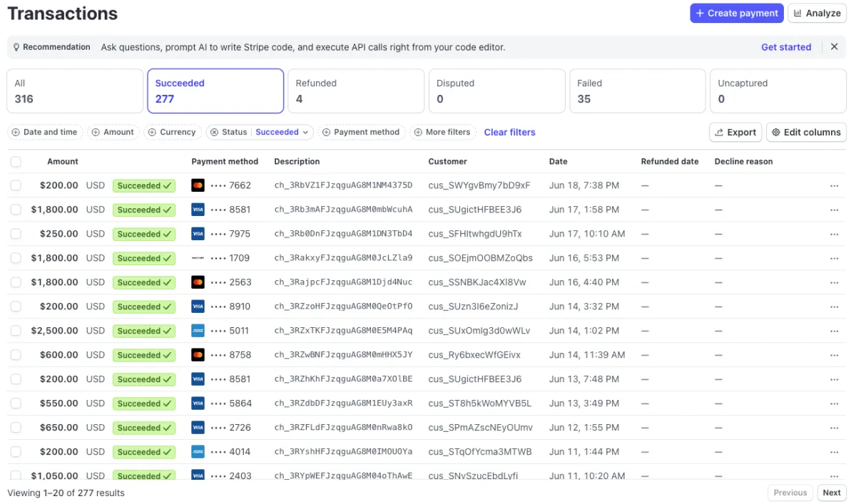Open the Disputed 0 tab
856x504 pixels.
coord(496,91)
